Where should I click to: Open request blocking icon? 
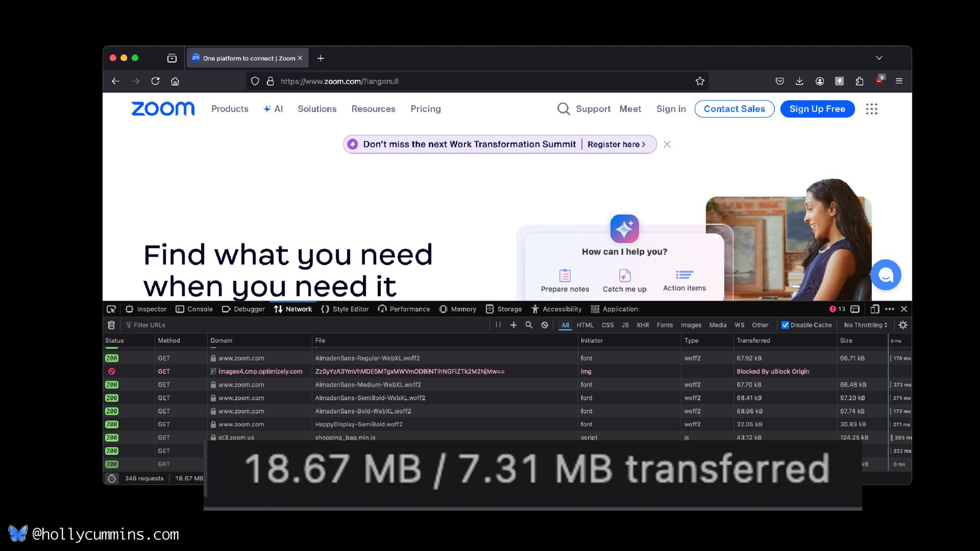click(545, 325)
